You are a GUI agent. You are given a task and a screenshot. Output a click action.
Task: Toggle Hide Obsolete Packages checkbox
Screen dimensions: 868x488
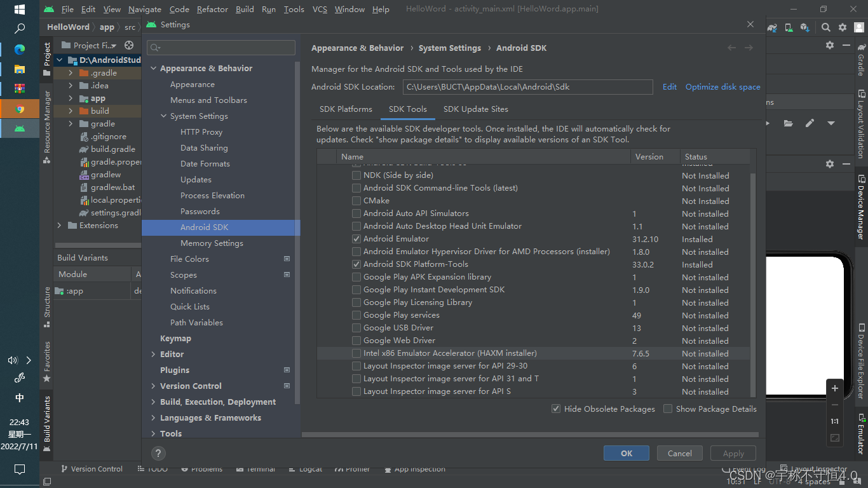coord(556,409)
